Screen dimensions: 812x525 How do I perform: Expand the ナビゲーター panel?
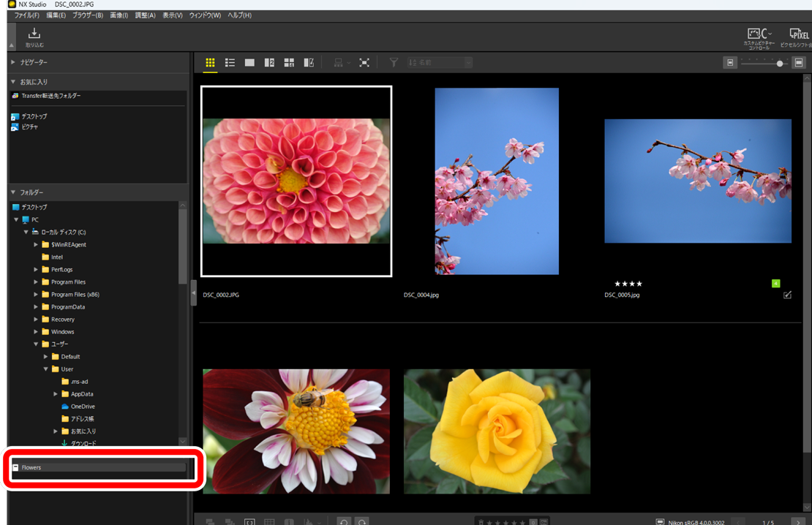[13, 62]
